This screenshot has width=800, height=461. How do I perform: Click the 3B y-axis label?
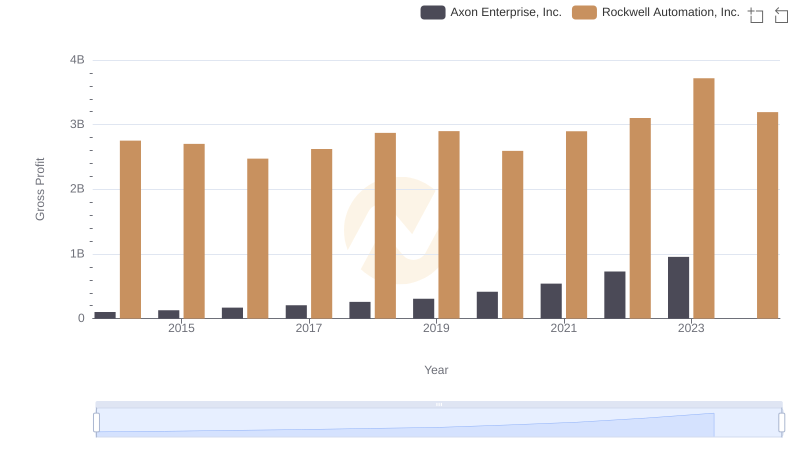(77, 124)
